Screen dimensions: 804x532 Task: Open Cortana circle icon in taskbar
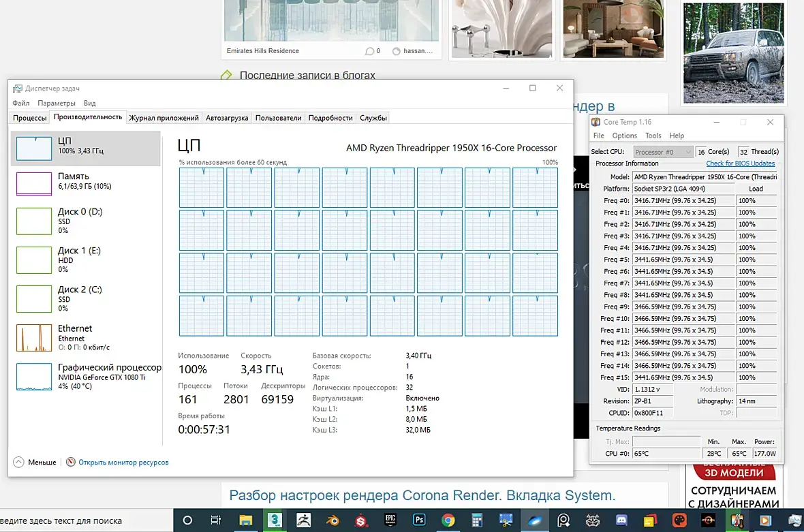[x=187, y=520]
